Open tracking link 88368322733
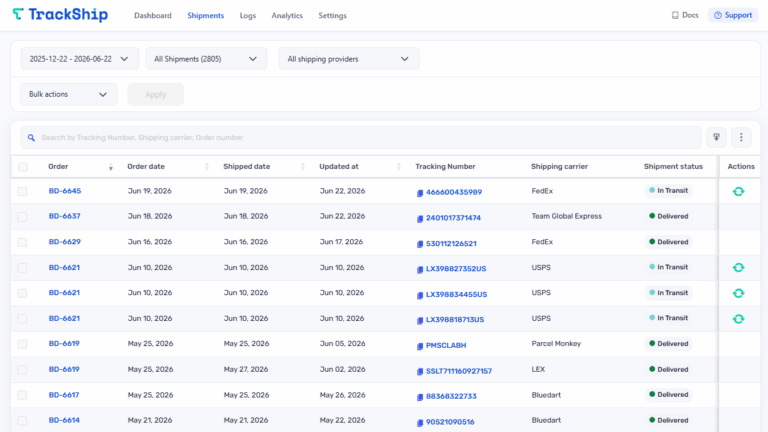Image resolution: width=768 pixels, height=432 pixels. pos(451,396)
